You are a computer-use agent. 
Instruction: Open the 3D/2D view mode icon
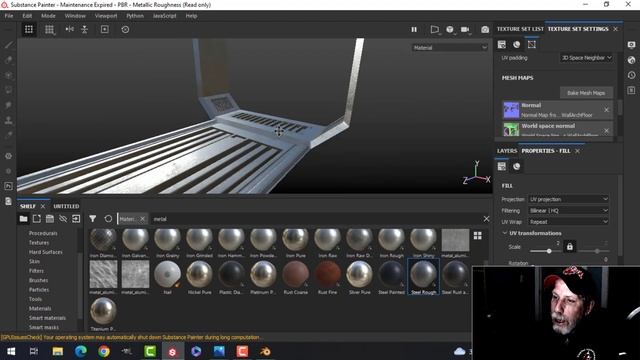tap(435, 29)
